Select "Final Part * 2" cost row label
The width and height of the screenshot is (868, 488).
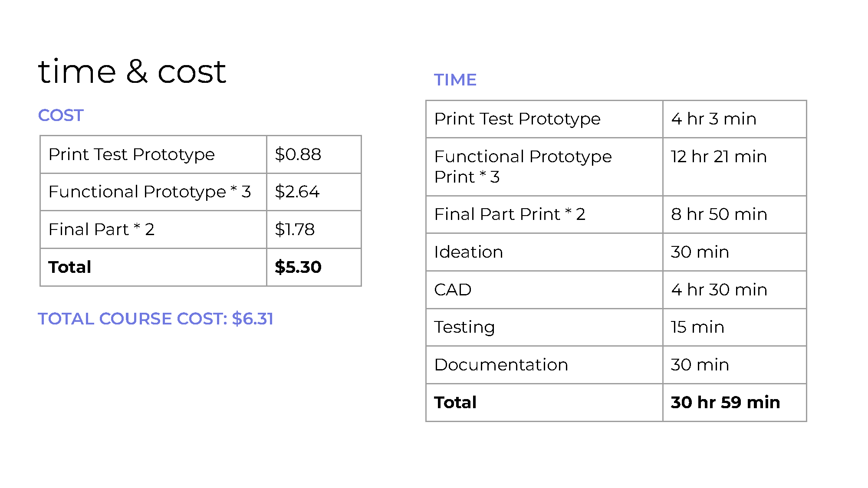point(102,229)
